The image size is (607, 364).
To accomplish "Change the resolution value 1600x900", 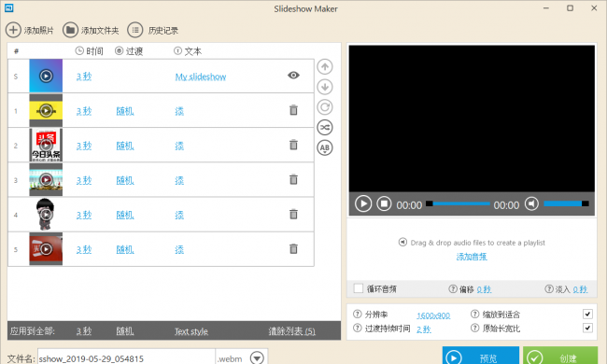I will click(433, 315).
